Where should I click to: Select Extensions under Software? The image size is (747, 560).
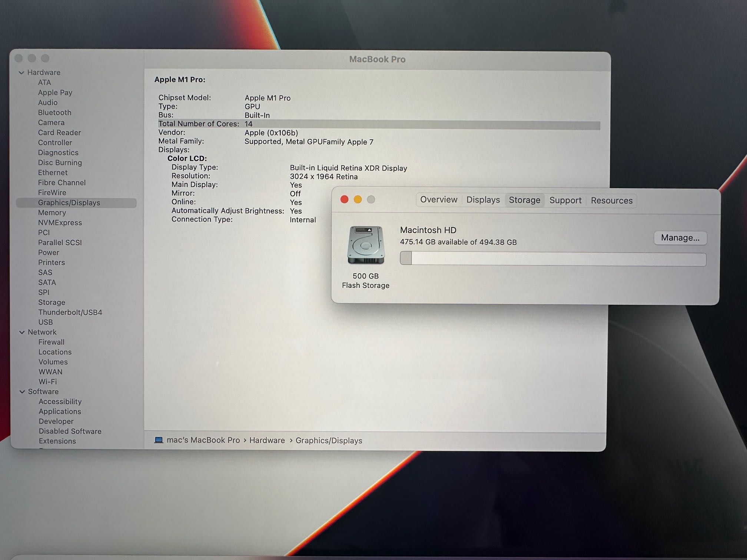pyautogui.click(x=57, y=441)
